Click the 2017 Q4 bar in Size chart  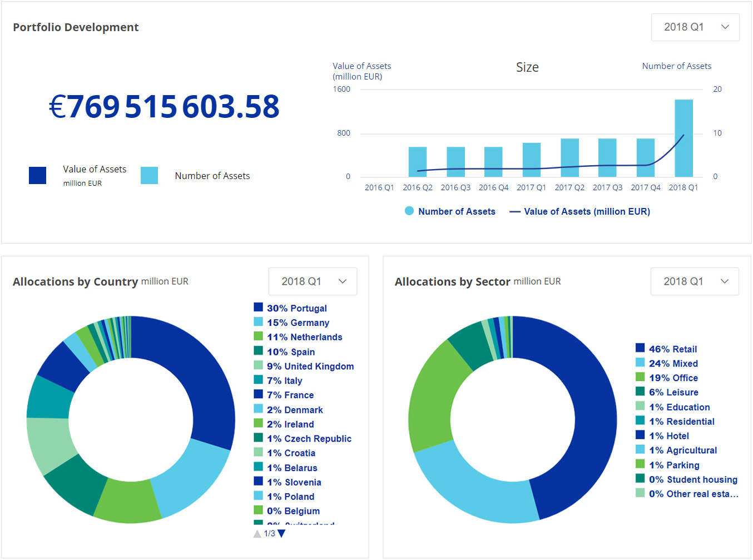(x=646, y=157)
